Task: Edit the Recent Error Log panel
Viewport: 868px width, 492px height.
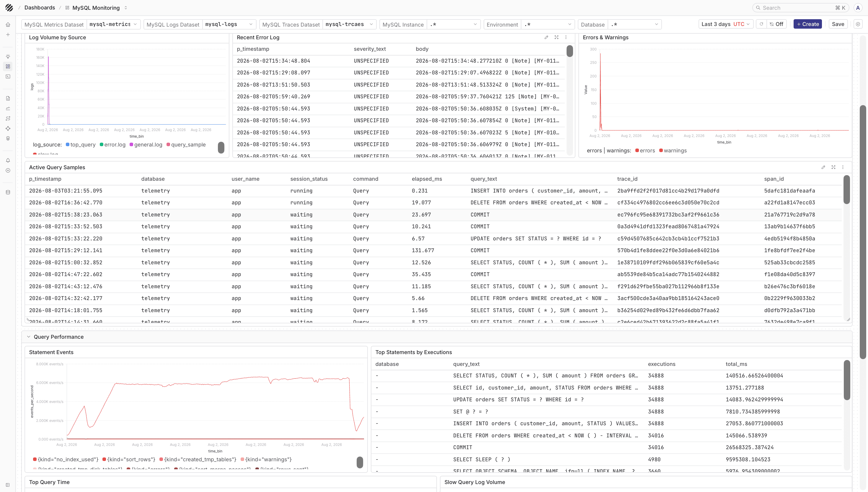Action: tap(546, 37)
